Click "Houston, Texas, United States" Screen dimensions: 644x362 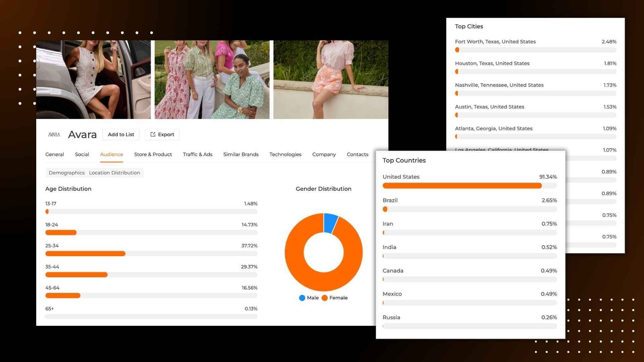tap(492, 63)
